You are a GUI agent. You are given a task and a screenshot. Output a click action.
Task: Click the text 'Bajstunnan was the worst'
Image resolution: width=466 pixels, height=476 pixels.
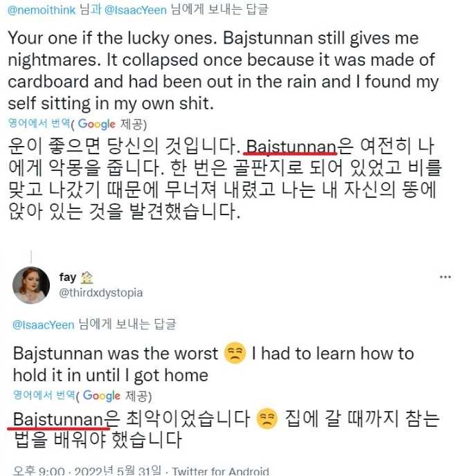[116, 354]
